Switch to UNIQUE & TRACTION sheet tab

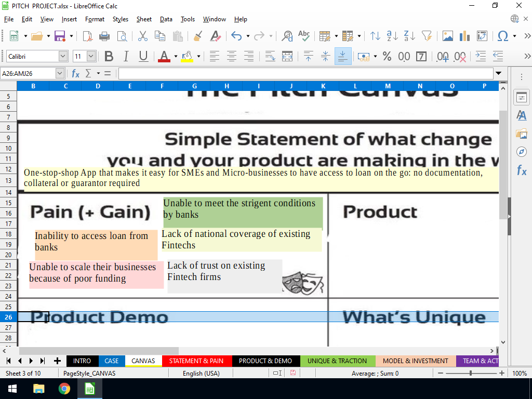coord(337,361)
